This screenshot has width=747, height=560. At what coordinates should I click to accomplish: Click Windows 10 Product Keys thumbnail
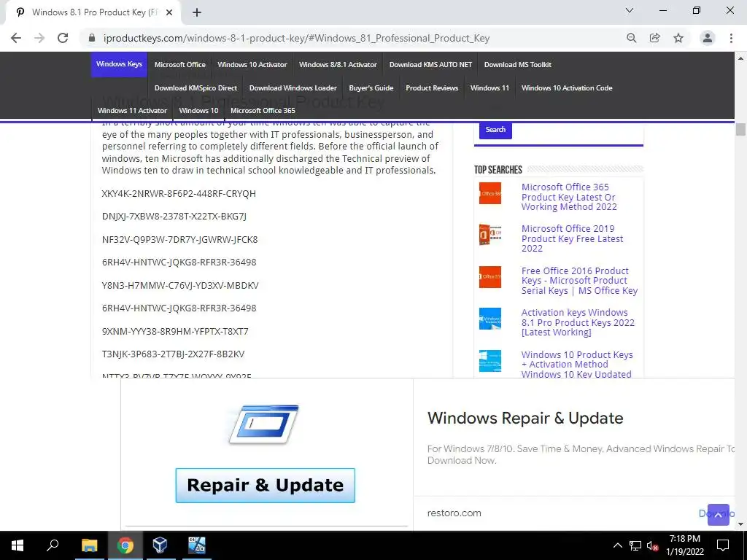(x=490, y=360)
